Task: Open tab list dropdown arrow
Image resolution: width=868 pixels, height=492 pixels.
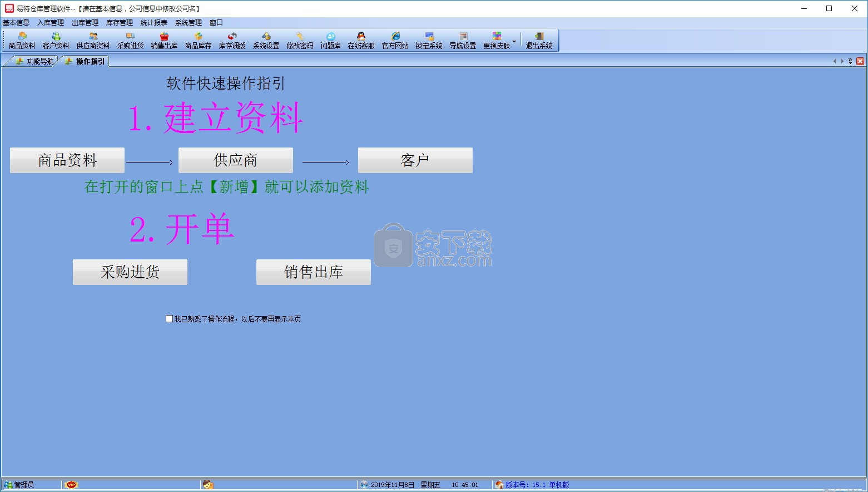Action: pyautogui.click(x=850, y=61)
